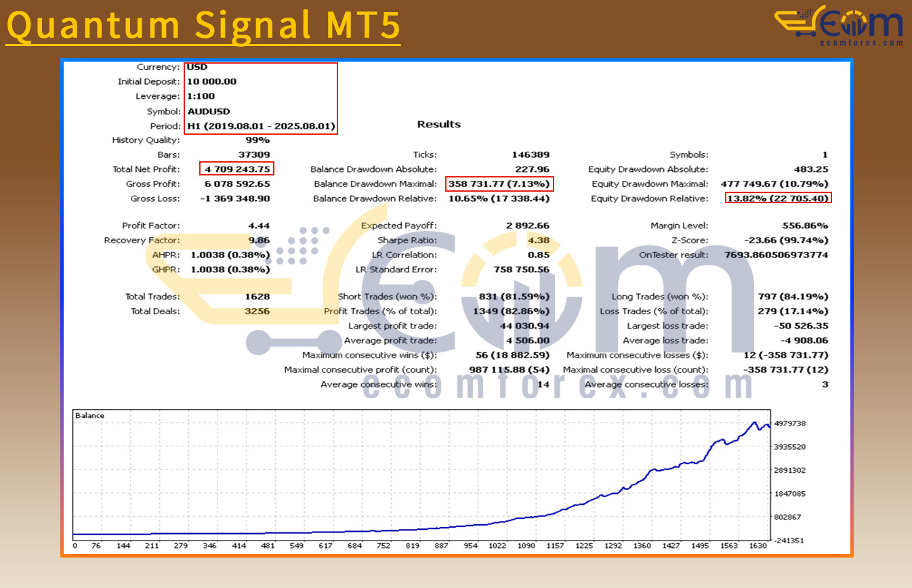
Task: Click the Balance label in the chart
Action: pos(89,415)
